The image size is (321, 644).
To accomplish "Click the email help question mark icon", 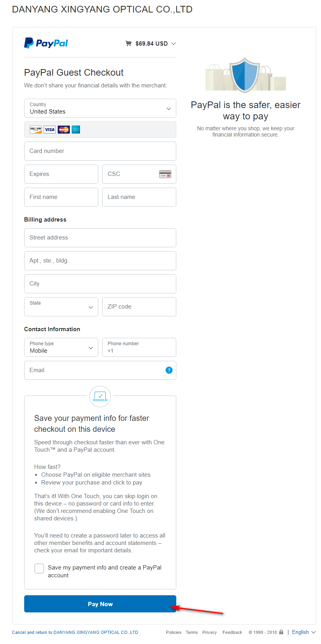I will [169, 370].
